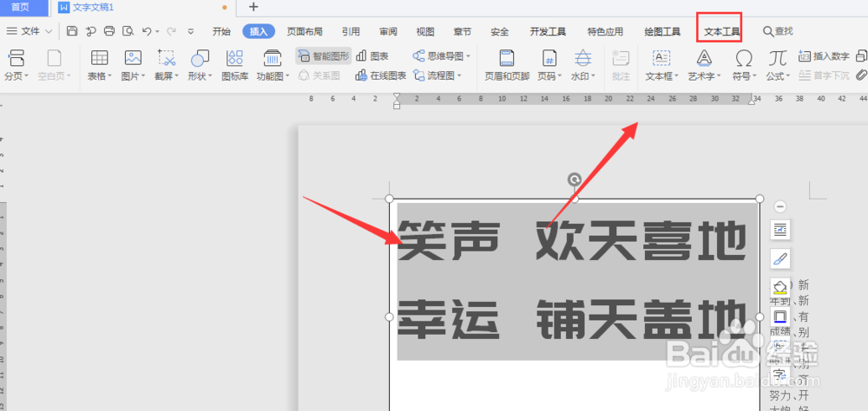Click the Redo arrow icon
The height and width of the screenshot is (411, 868).
171,31
